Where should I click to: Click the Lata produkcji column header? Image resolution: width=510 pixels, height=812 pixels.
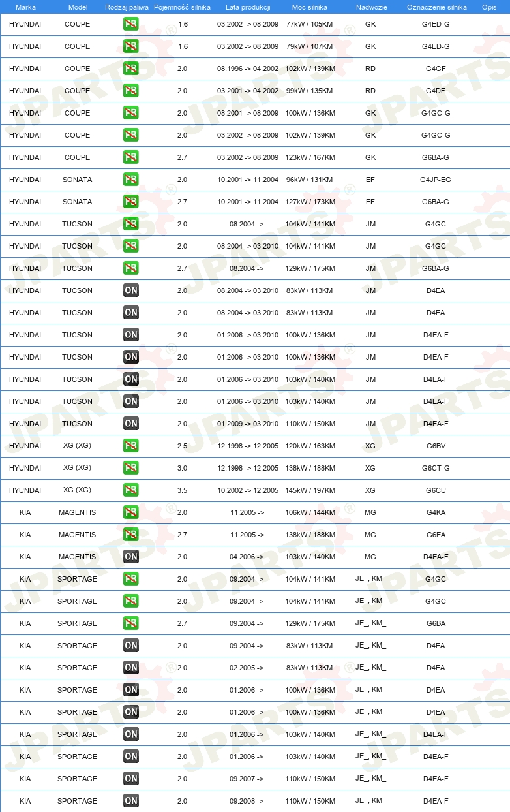click(x=248, y=7)
